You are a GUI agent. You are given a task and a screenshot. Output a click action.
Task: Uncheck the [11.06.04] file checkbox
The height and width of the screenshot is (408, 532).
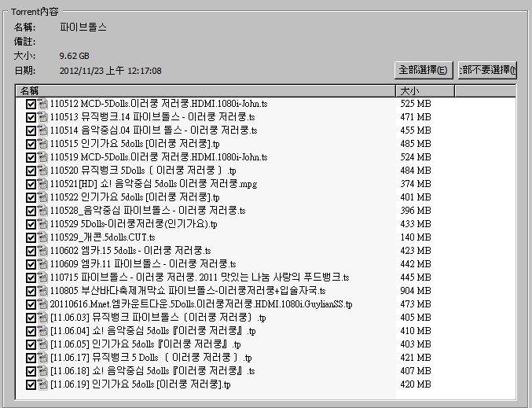[x=31, y=331]
